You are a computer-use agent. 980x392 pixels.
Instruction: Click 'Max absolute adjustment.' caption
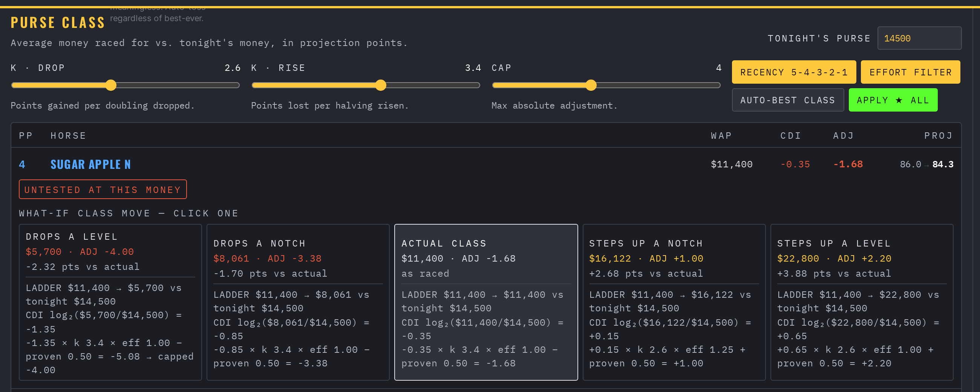pyautogui.click(x=554, y=106)
